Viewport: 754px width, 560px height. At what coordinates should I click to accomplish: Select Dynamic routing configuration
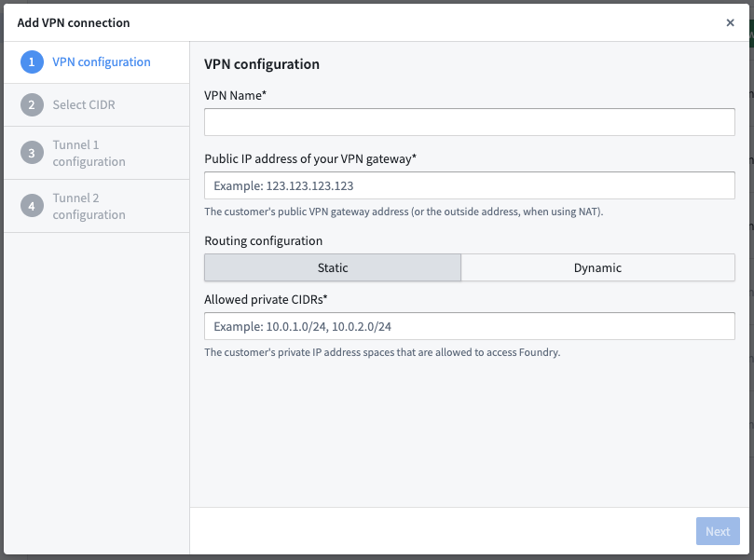tap(597, 267)
